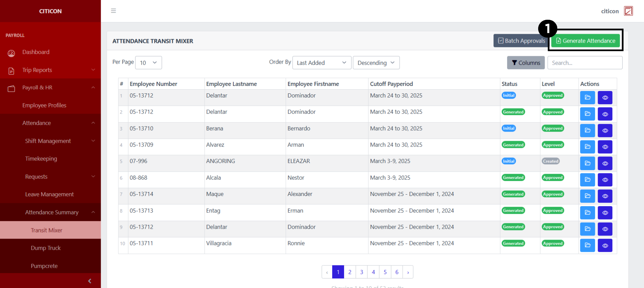Click the Generate Attendance button
The image size is (644, 288).
tap(585, 41)
